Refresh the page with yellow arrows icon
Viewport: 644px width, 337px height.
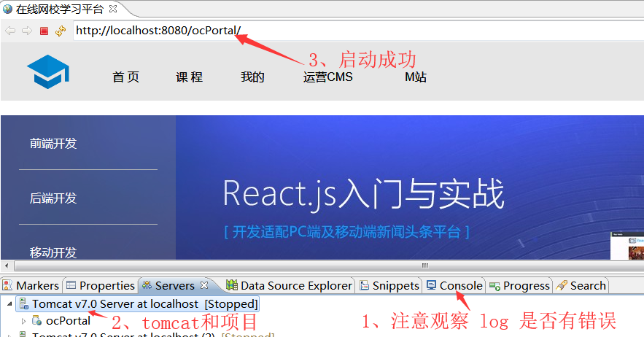coord(61,31)
